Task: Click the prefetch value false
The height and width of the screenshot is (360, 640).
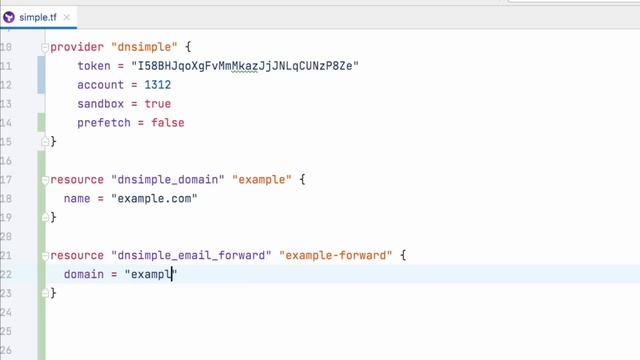Action: pos(168,122)
